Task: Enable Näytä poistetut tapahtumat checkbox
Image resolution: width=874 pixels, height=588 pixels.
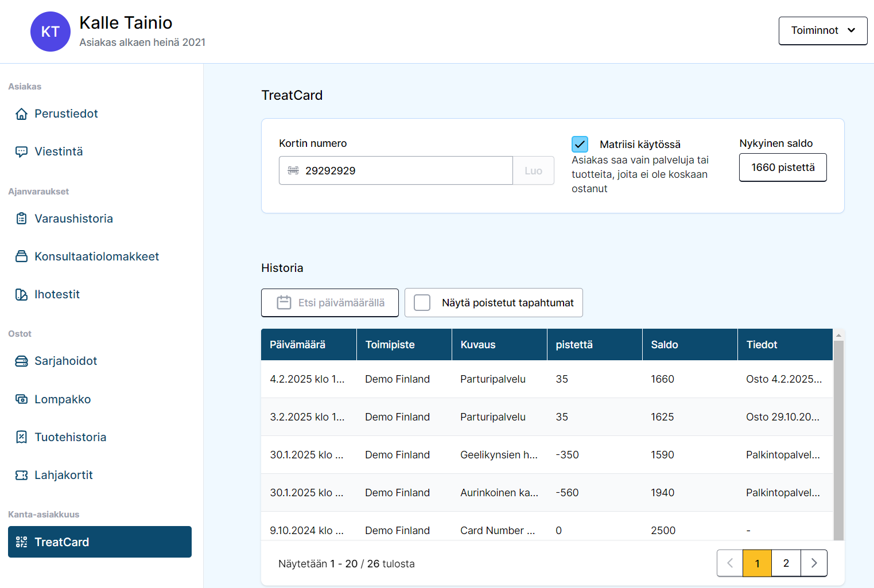Action: pyautogui.click(x=422, y=302)
